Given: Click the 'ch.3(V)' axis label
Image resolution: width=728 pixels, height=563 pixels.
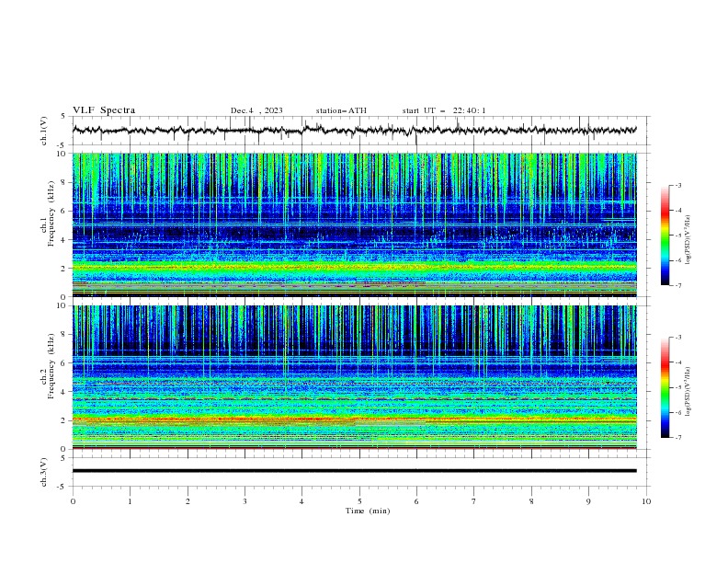Looking at the screenshot, I should pyautogui.click(x=44, y=472).
